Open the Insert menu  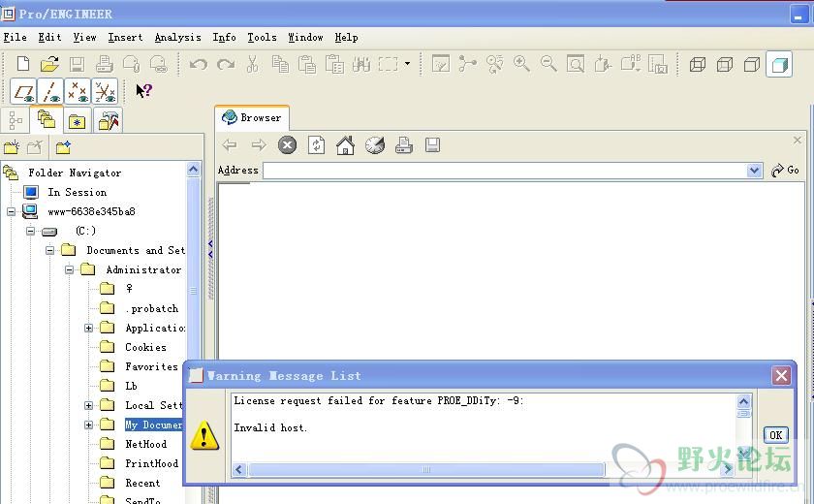(x=125, y=38)
